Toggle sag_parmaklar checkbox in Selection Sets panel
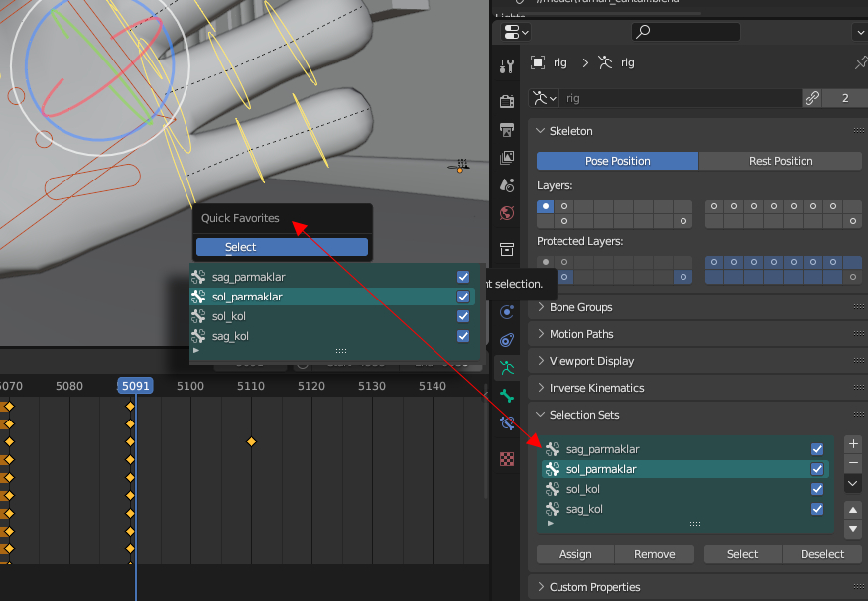The height and width of the screenshot is (601, 868). point(817,449)
